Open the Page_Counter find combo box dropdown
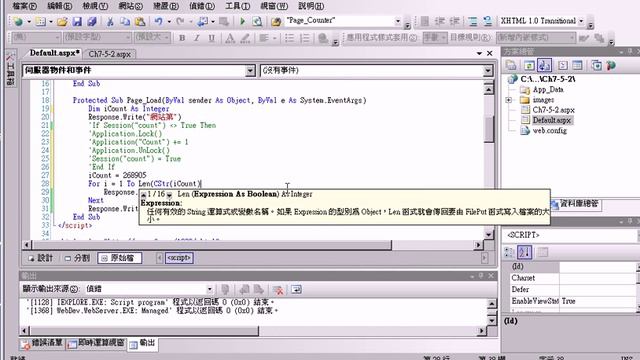Screen dimensions: 640x360 (398, 21)
